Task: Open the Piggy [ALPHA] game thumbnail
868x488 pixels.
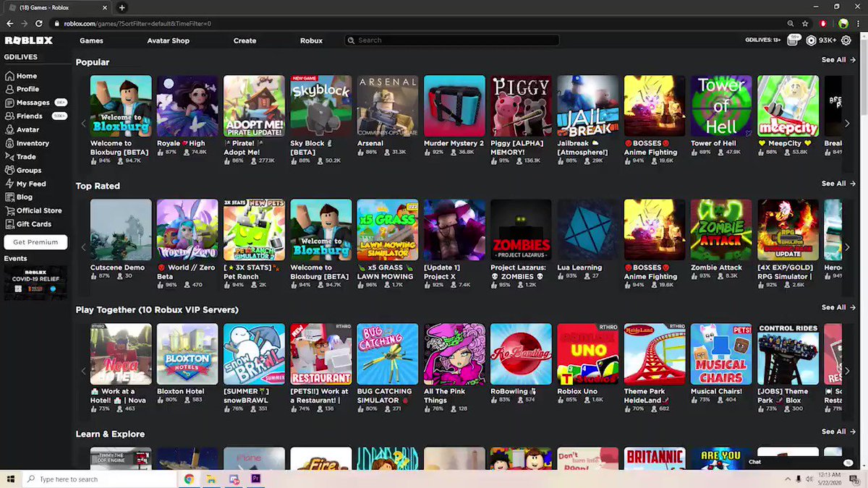Action: (521, 106)
